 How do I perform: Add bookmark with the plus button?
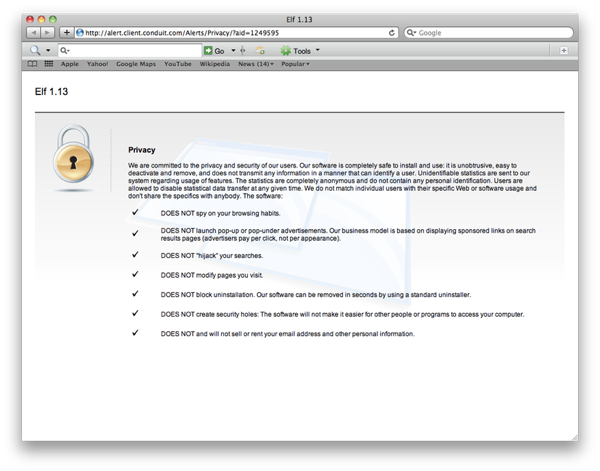point(66,33)
